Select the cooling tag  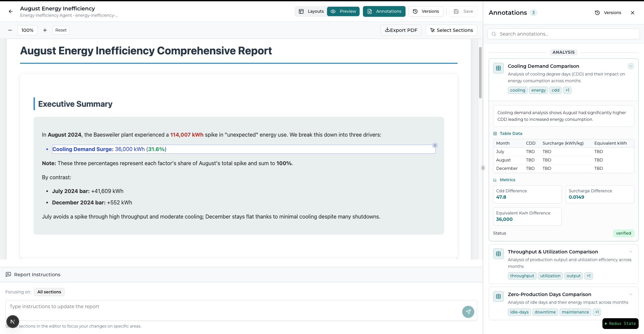click(518, 90)
